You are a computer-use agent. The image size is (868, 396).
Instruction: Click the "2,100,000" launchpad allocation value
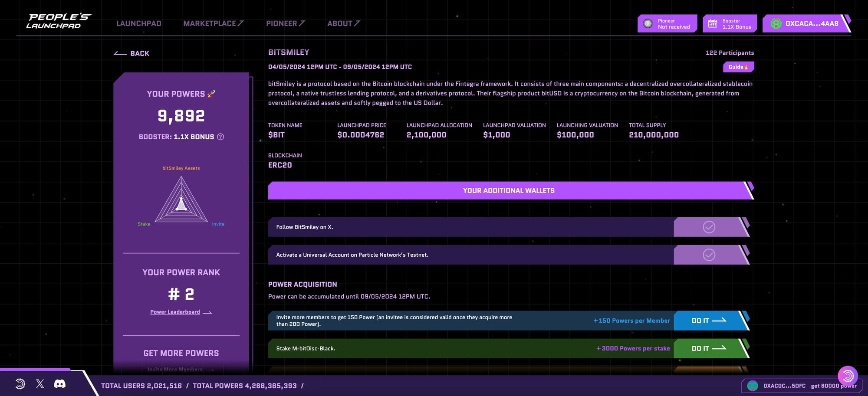pos(426,135)
